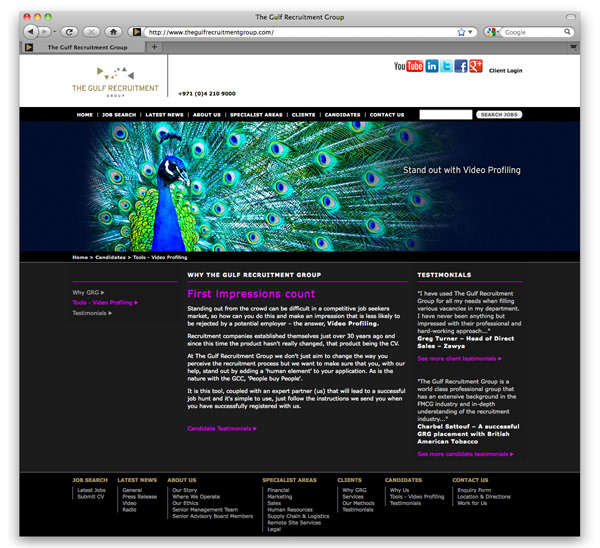
Task: Open Financial specialist area footer link
Action: pyautogui.click(x=279, y=490)
